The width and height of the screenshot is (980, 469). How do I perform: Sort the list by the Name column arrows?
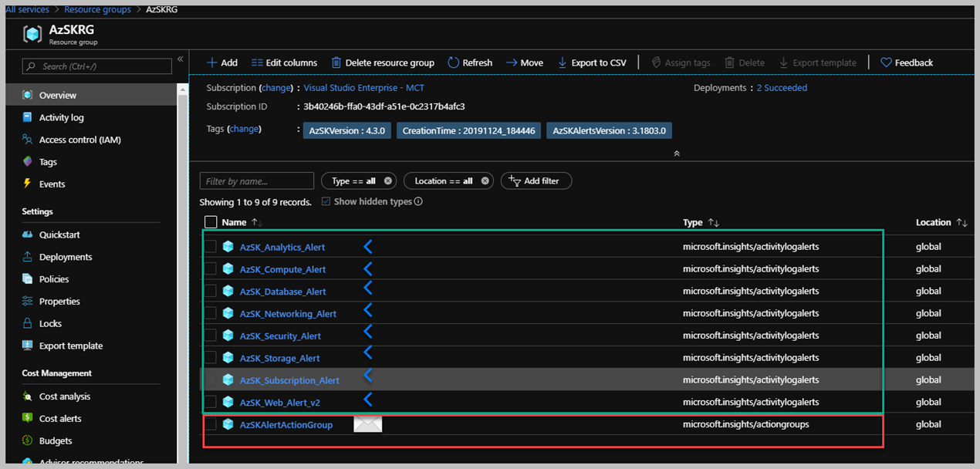click(x=257, y=223)
